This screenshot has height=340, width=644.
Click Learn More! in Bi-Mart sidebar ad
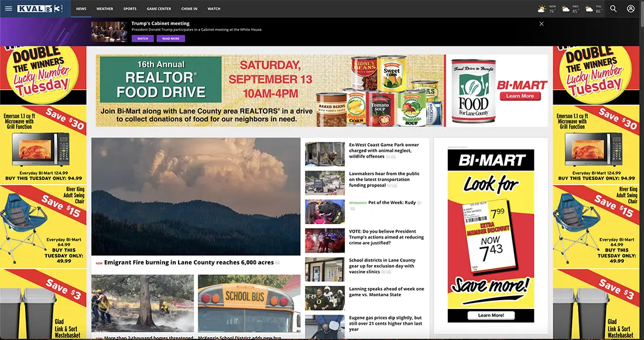491,315
